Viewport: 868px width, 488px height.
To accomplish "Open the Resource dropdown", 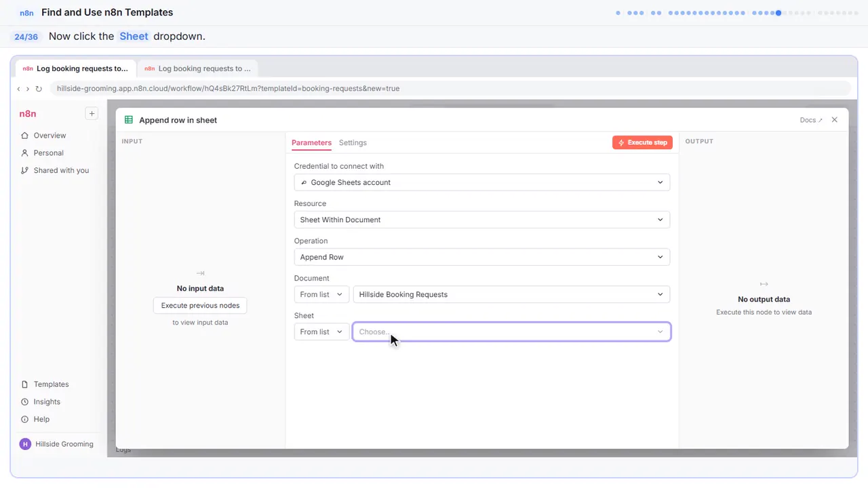I will coord(482,220).
